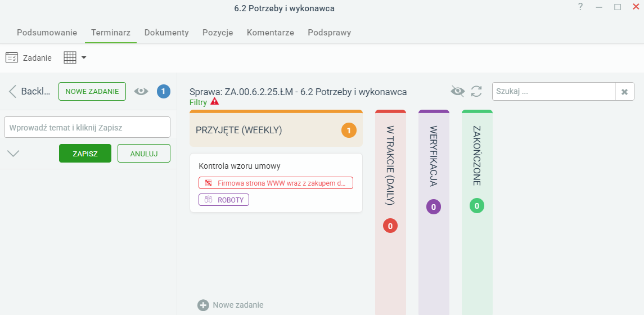Click the NOWE ZADANIE button
This screenshot has height=315, width=644.
92,92
